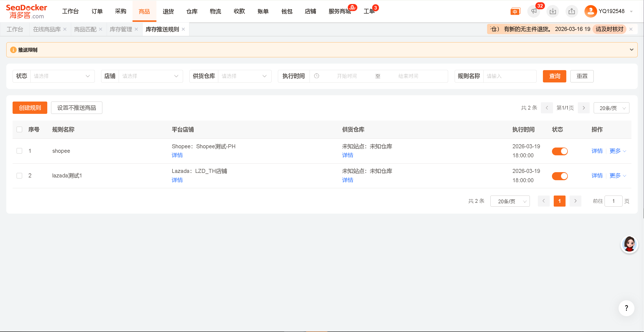Switch to the 商品匹配 tab
The image size is (644, 332).
pos(85,29)
